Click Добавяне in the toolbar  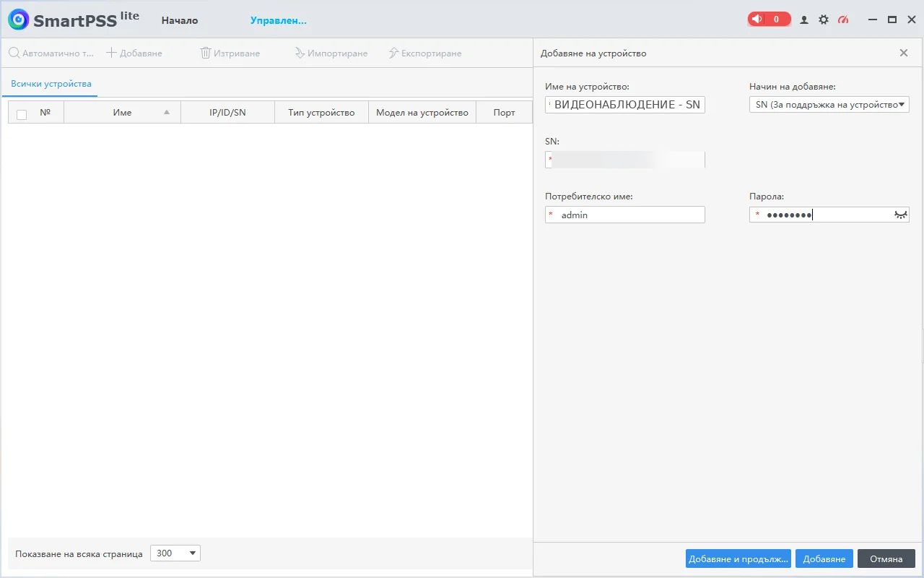click(x=134, y=53)
